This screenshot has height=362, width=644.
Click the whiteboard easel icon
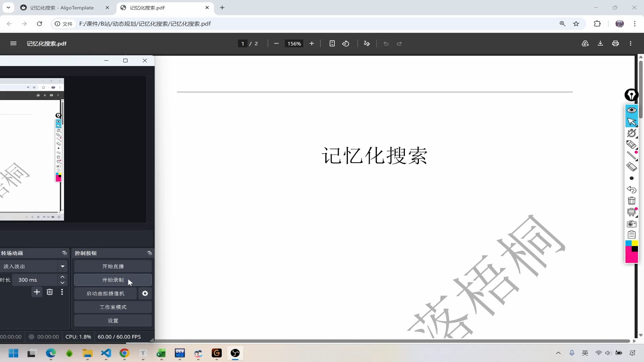click(631, 212)
